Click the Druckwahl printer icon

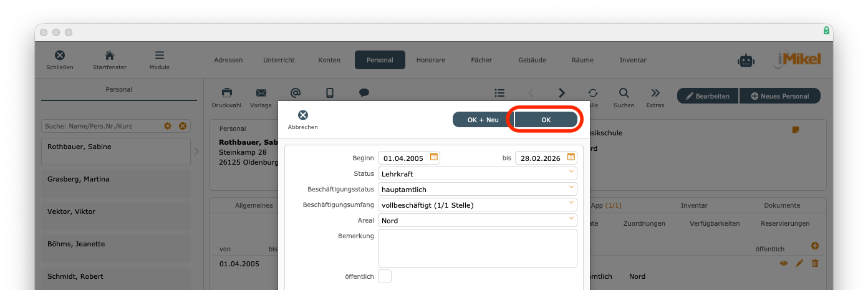point(226,93)
